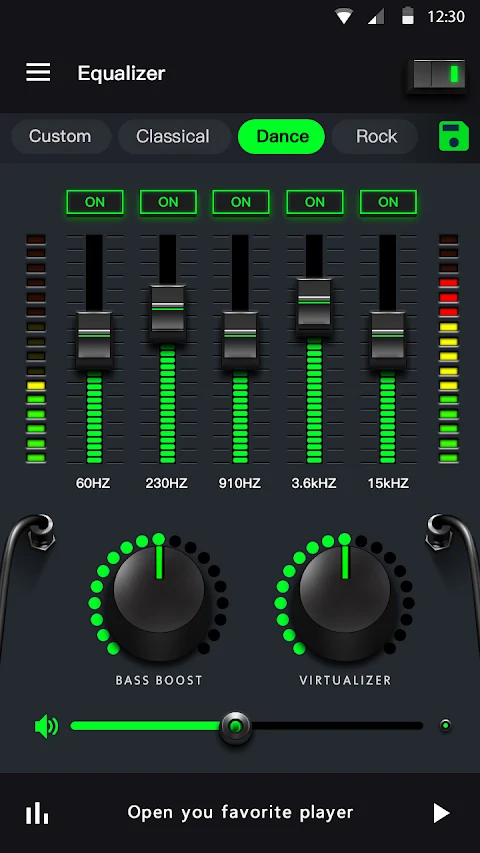The width and height of the screenshot is (480, 853).
Task: Select the Classical preset
Action: click(x=173, y=136)
